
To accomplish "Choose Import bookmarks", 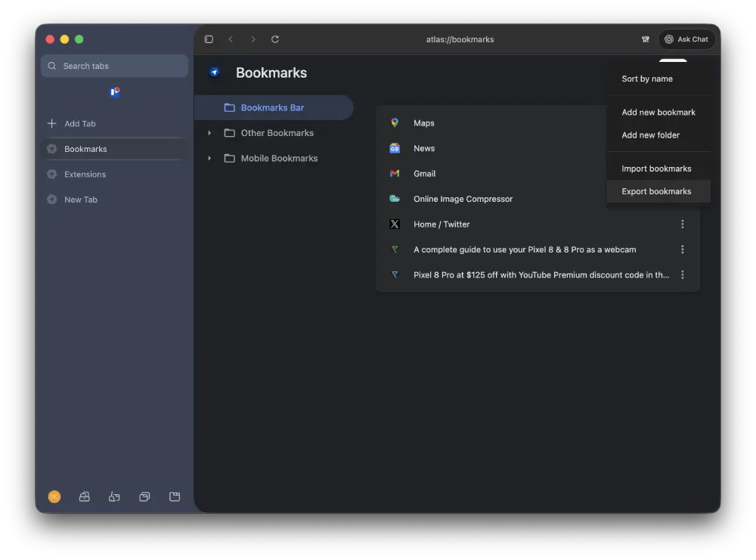I will [x=658, y=169].
